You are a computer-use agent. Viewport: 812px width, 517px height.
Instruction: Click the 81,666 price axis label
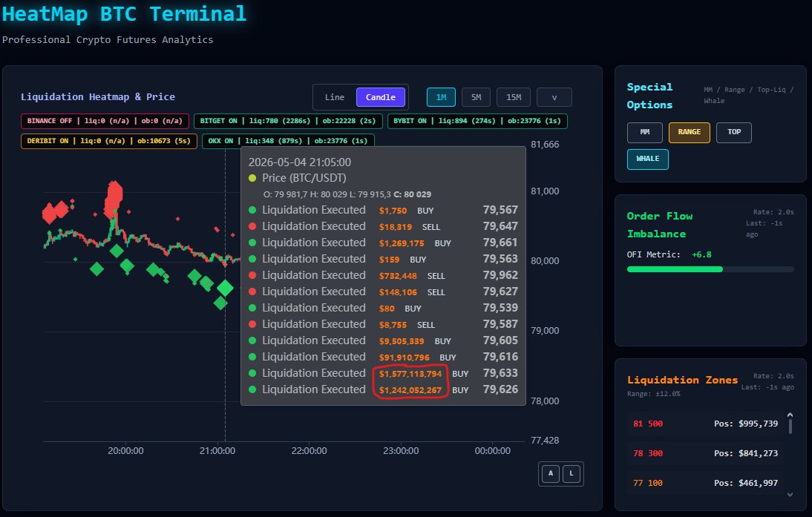click(x=545, y=145)
